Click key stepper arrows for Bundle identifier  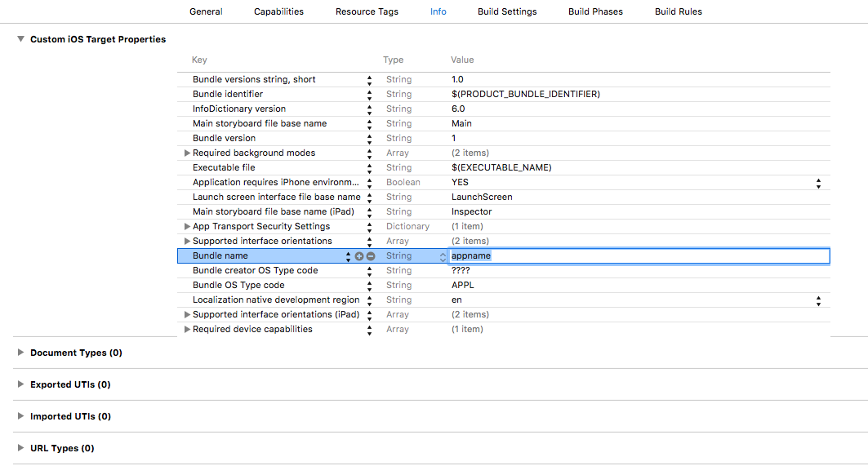pos(369,95)
